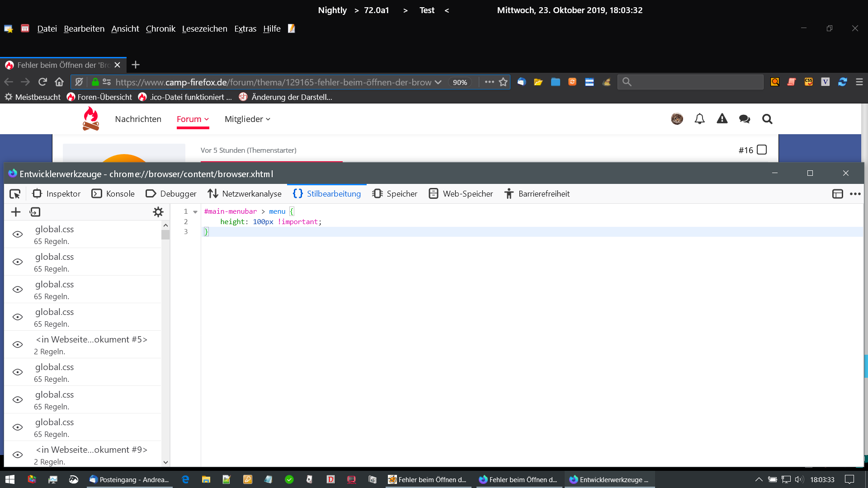Click the notification bell icon
Screen dimensions: 868x488
pos(699,119)
